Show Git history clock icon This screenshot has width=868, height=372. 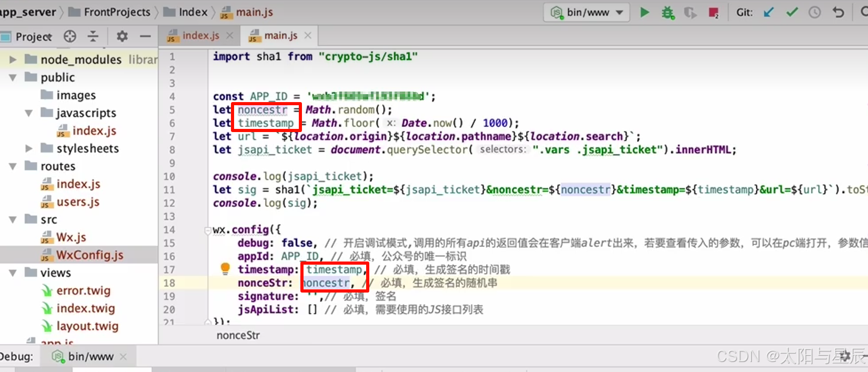pos(814,12)
